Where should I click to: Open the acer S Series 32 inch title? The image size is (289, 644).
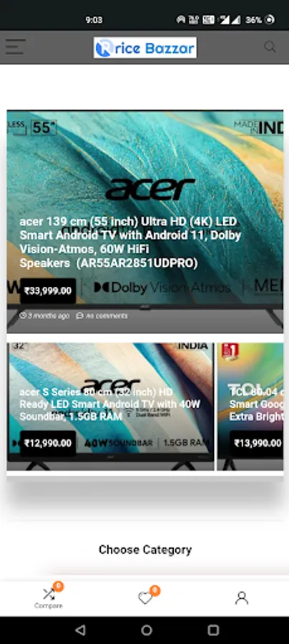pos(110,404)
